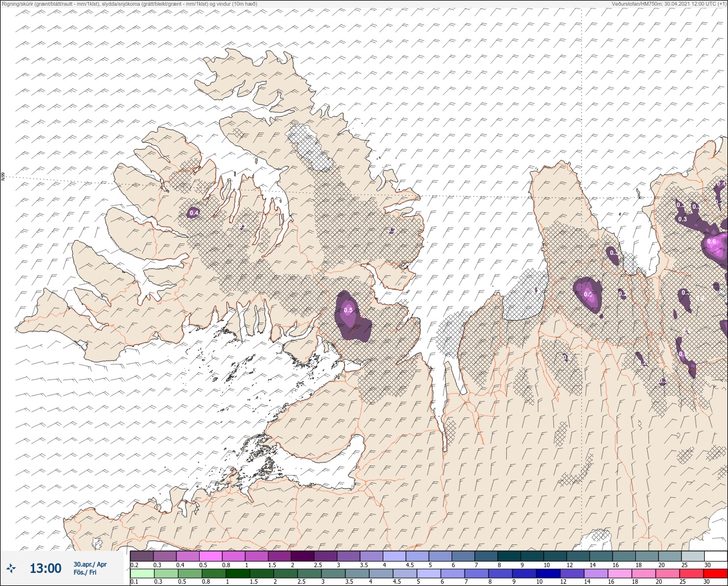The image size is (728, 586).
Task: Select the bright pink 0.5 swatch in the top legend
Action: coord(210,556)
